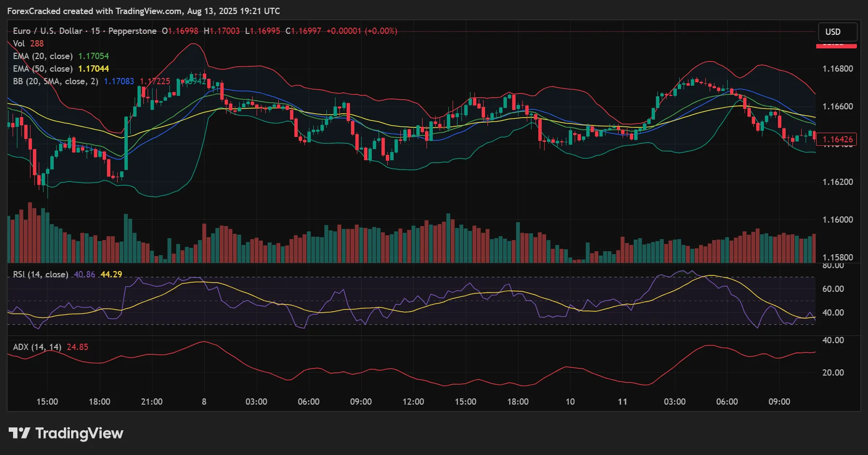
Task: Select the EMA (20, close) indicator legend
Action: tap(43, 56)
